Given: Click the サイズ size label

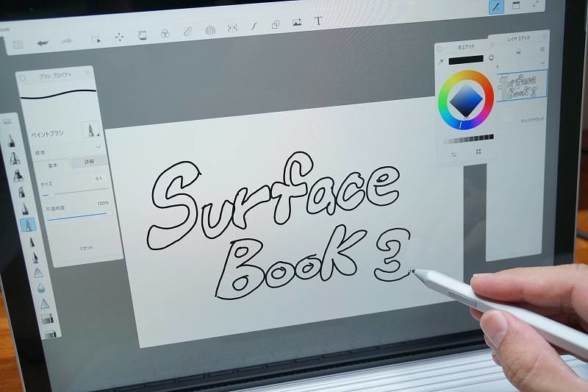Looking at the screenshot, I should 46,184.
